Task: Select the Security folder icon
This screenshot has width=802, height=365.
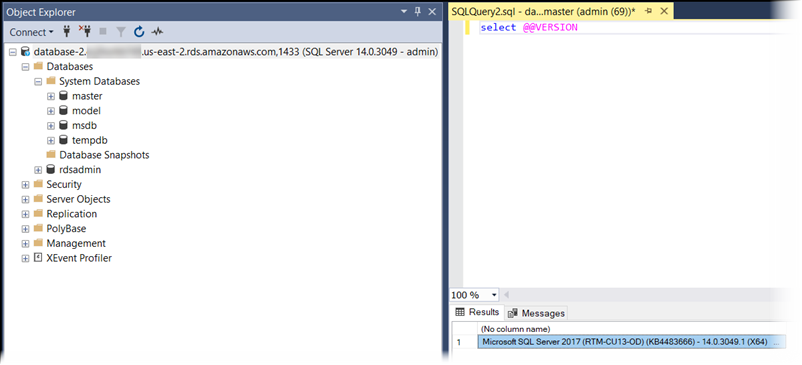Action: 38,184
